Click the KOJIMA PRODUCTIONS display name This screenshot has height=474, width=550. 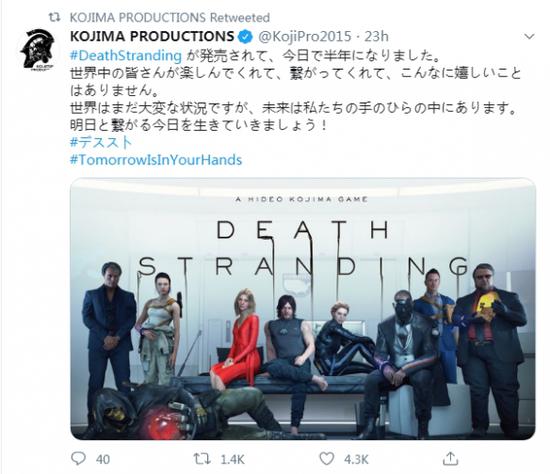[x=152, y=36]
